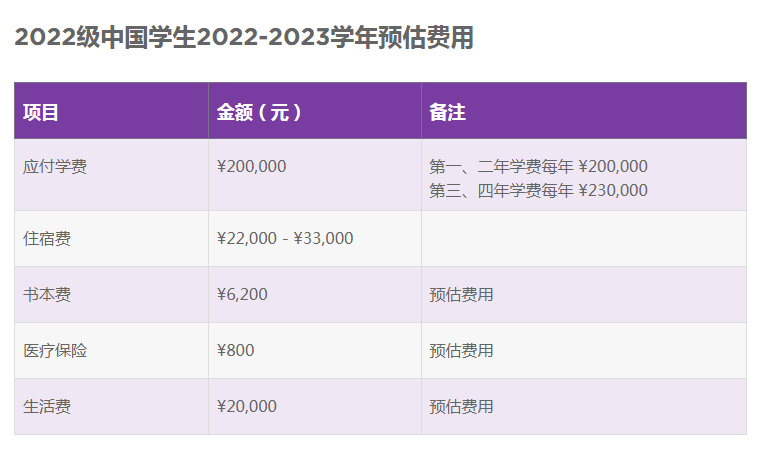Click 预估费用 note in the 书本费 row
The height and width of the screenshot is (454, 766).
point(461,294)
